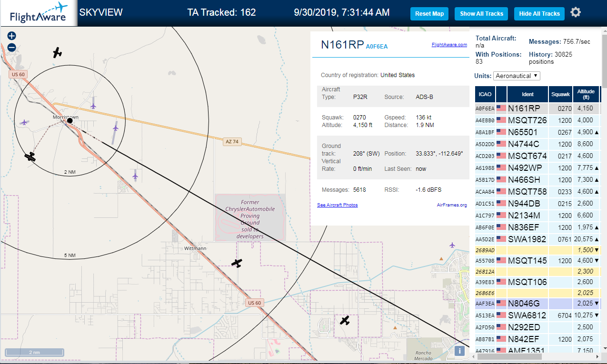
Task: Click map info button near Rancho Mercado
Action: [x=459, y=351]
